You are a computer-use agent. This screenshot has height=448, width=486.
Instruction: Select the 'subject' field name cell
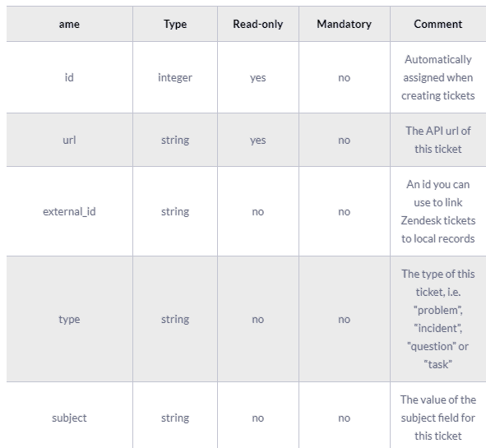pos(69,418)
